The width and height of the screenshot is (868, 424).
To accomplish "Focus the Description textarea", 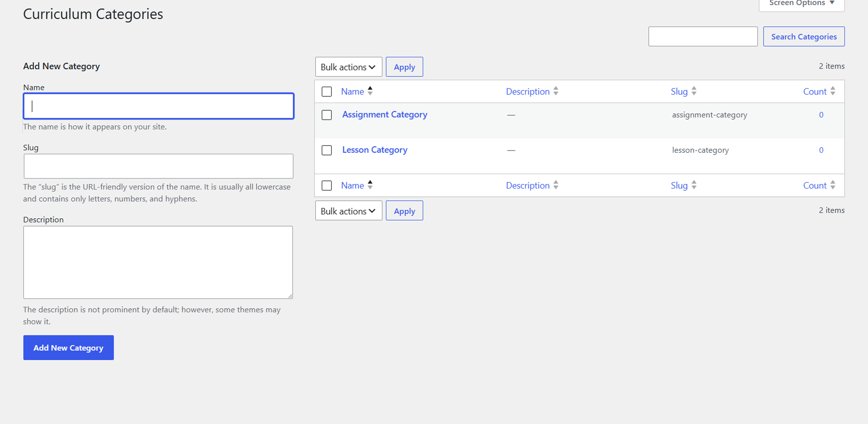I will [158, 262].
